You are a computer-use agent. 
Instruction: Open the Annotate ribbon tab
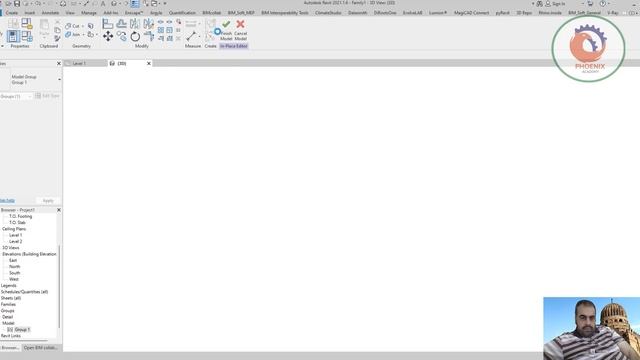pos(50,13)
